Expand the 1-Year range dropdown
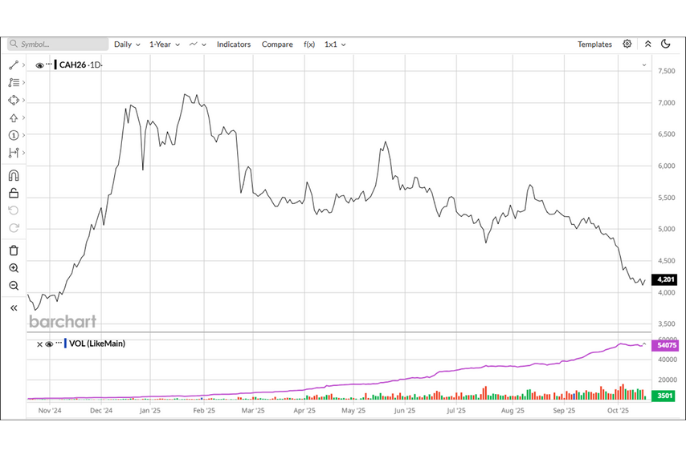The width and height of the screenshot is (686, 457). pos(163,44)
